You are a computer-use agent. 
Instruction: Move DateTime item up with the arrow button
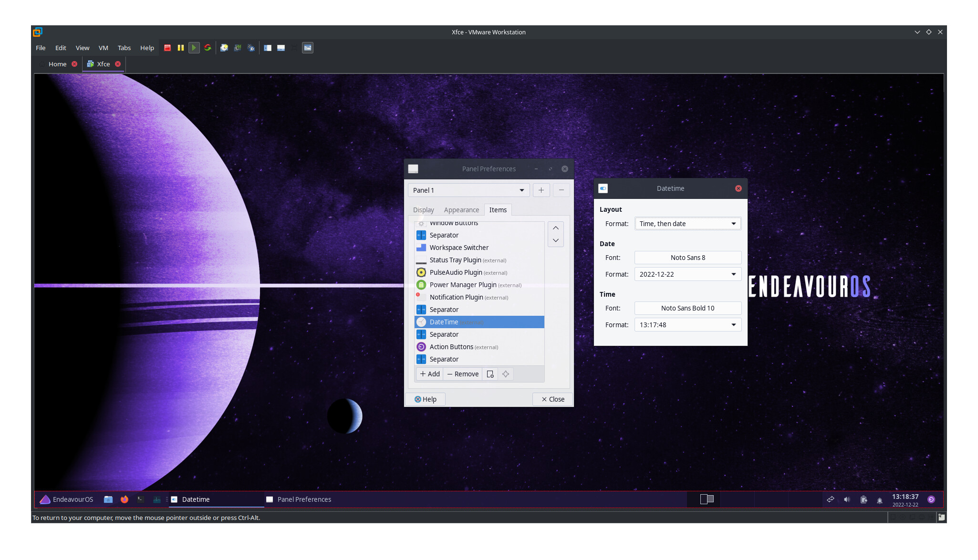click(555, 228)
